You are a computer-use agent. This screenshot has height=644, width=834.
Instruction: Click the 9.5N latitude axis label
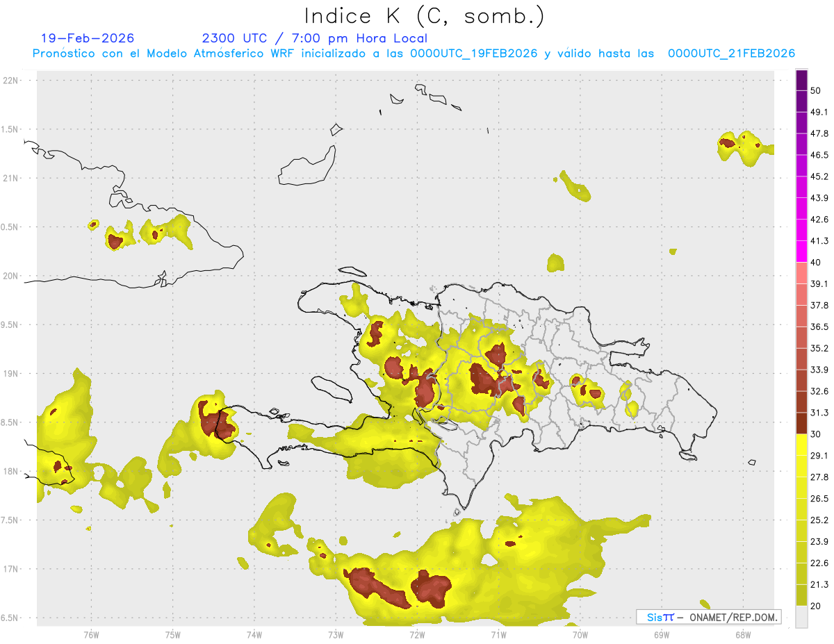coord(10,324)
